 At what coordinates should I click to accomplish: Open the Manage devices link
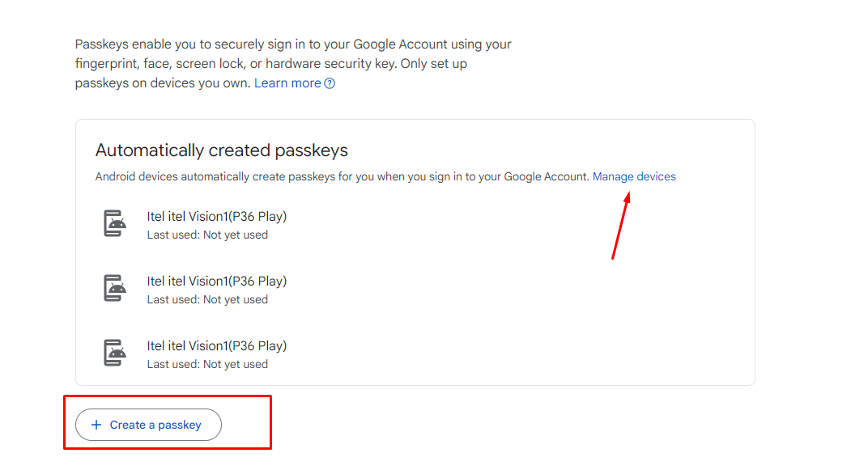[634, 176]
